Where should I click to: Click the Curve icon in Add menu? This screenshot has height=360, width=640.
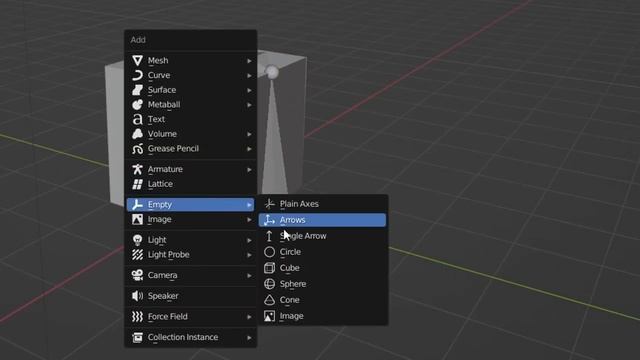138,75
